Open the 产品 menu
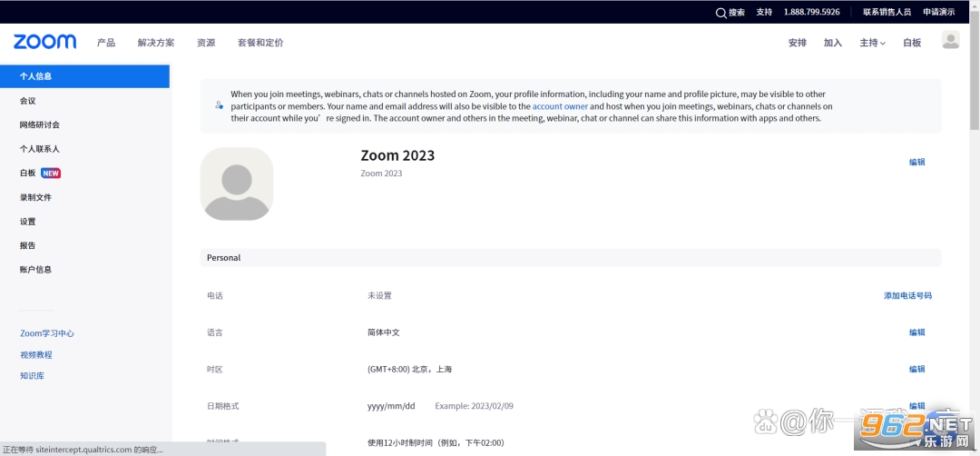This screenshot has width=980, height=456. [x=106, y=43]
